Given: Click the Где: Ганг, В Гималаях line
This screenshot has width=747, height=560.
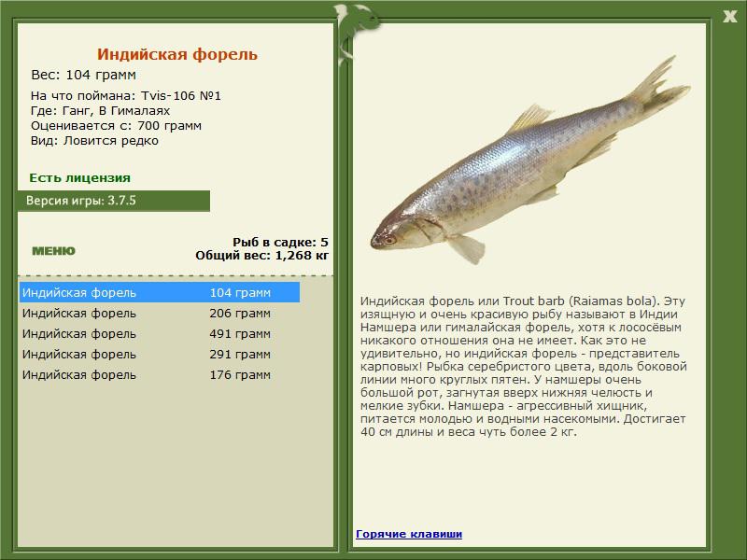Looking at the screenshot, I should [101, 111].
